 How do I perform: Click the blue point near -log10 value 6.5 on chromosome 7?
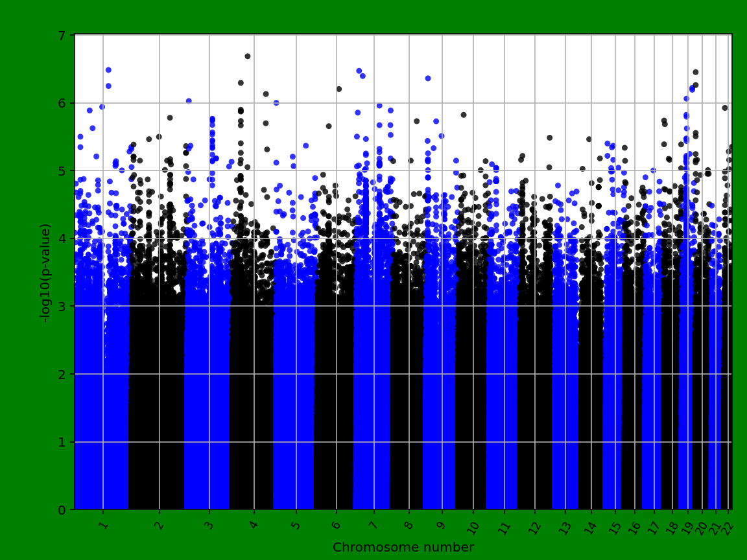(359, 70)
